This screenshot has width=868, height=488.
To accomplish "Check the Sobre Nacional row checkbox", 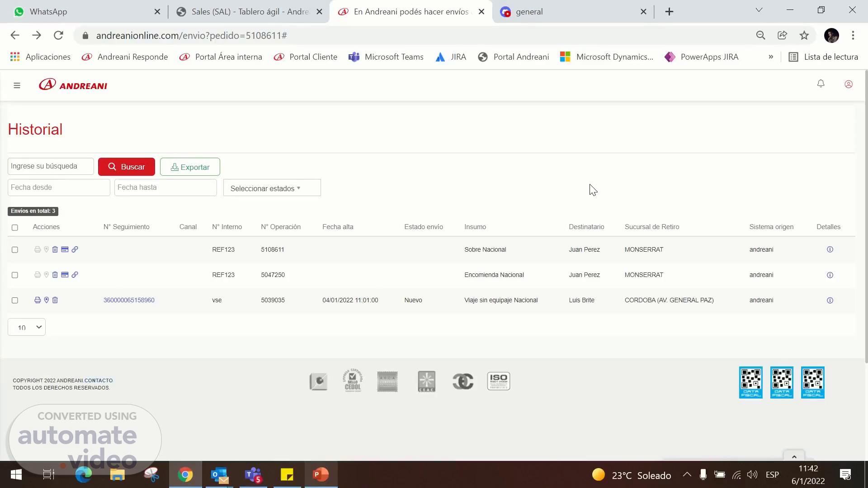I will 15,250.
